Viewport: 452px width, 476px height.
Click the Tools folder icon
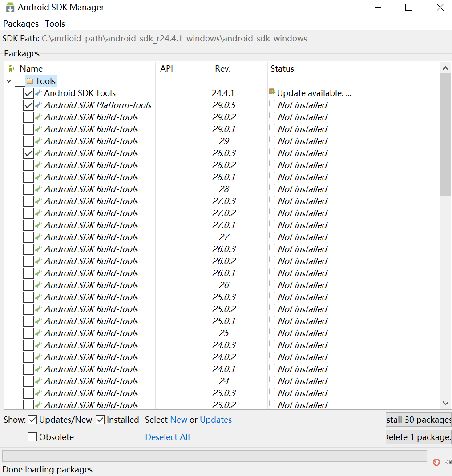click(30, 81)
